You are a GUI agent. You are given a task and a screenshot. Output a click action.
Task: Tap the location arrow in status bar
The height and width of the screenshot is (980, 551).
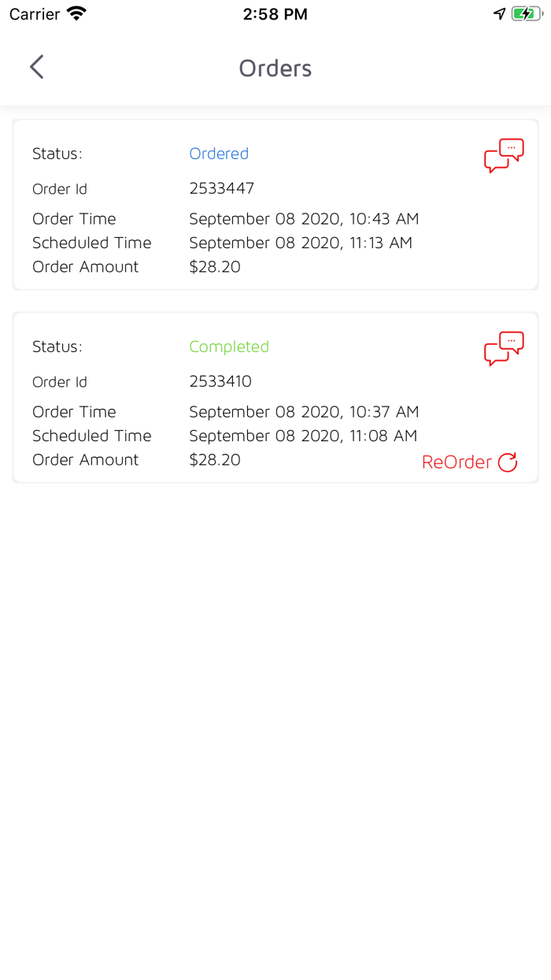(x=498, y=13)
